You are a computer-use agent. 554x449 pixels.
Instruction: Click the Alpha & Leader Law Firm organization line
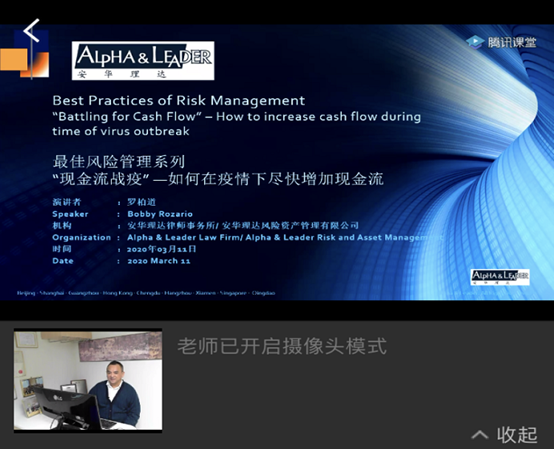pos(285,237)
